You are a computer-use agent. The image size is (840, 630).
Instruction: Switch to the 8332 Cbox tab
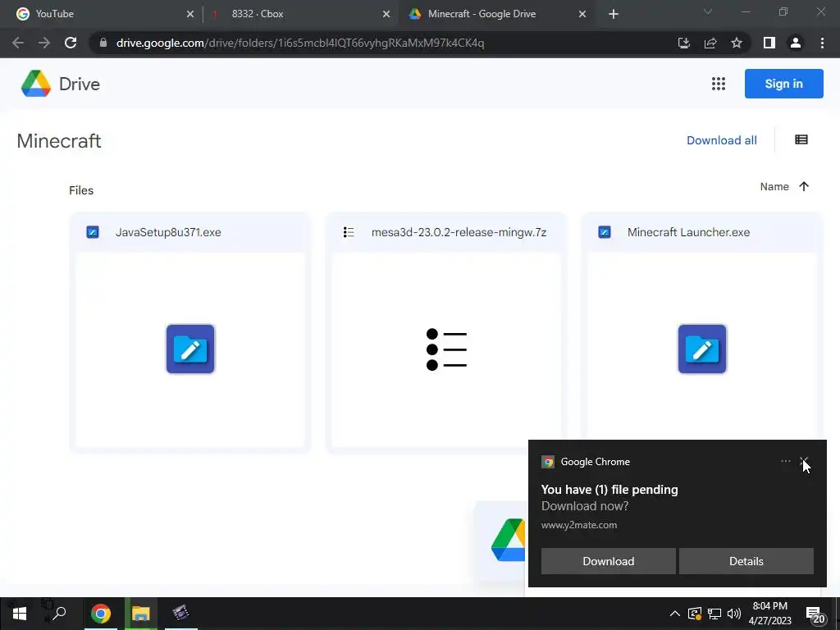(x=301, y=14)
